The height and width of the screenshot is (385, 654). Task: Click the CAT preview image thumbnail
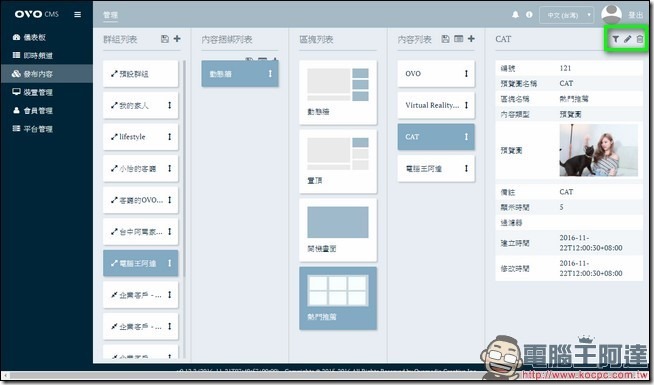599,150
